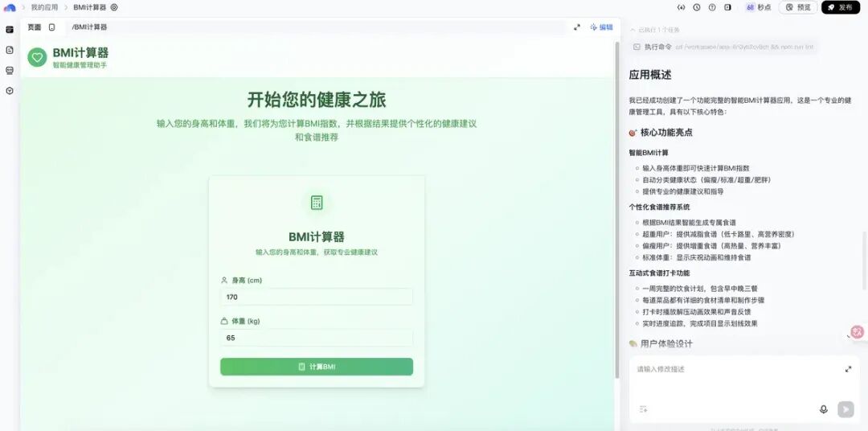Go to 我的应用 in the breadcrumb
868x431 pixels.
point(44,8)
